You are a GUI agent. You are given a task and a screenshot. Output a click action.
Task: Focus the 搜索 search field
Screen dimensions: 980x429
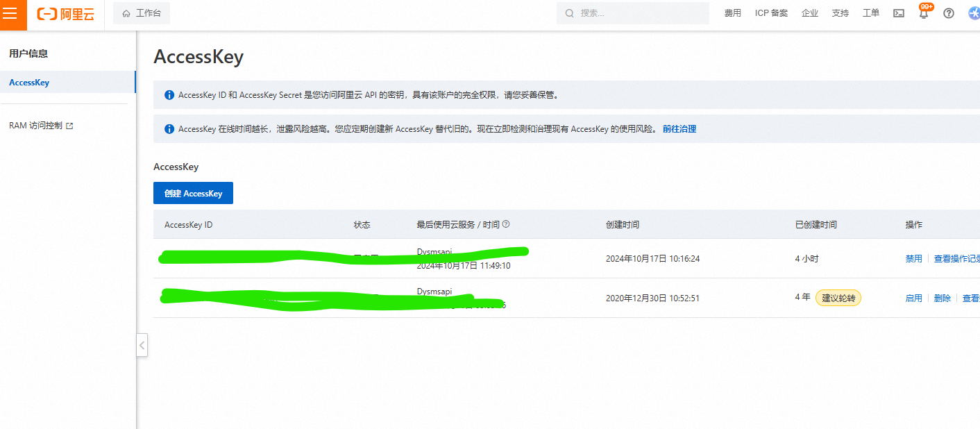click(x=632, y=13)
